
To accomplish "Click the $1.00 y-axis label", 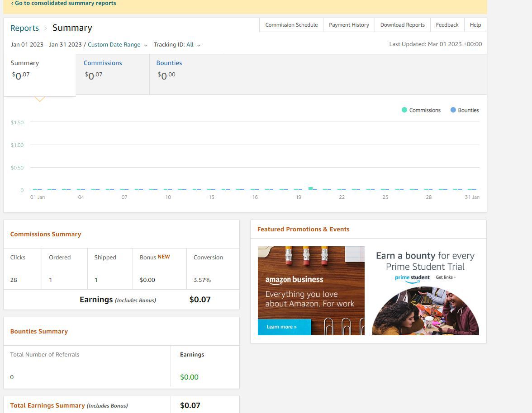I will pyautogui.click(x=17, y=145).
